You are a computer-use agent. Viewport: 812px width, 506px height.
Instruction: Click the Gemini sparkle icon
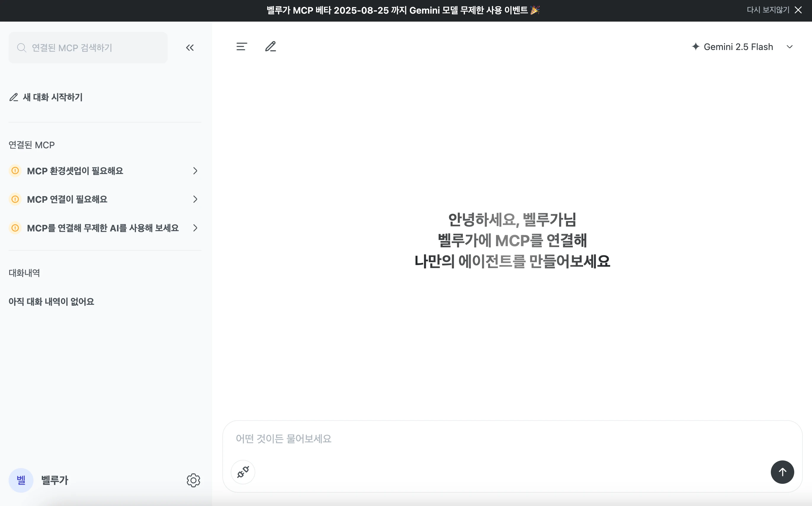click(x=696, y=46)
